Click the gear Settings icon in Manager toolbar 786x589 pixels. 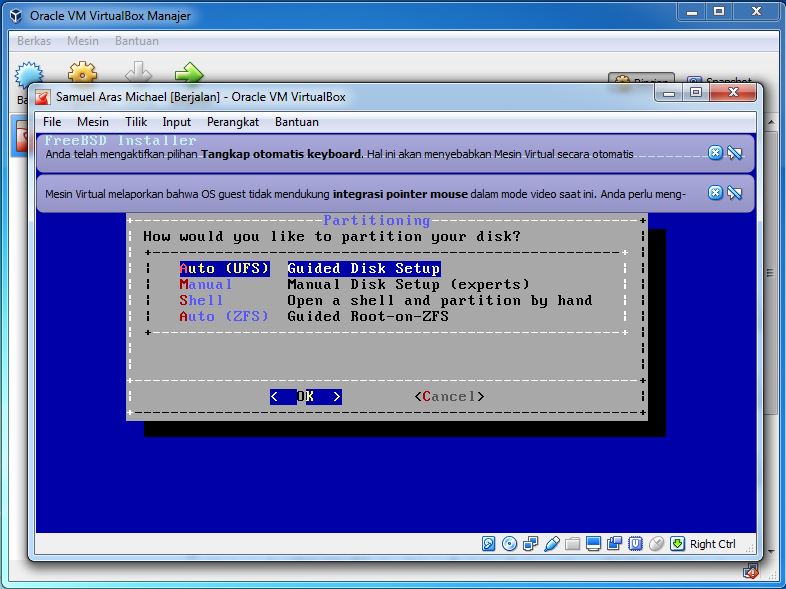82,72
